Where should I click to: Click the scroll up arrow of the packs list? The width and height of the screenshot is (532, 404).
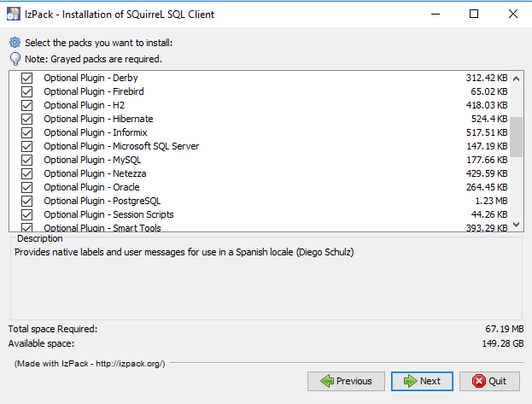tap(516, 79)
